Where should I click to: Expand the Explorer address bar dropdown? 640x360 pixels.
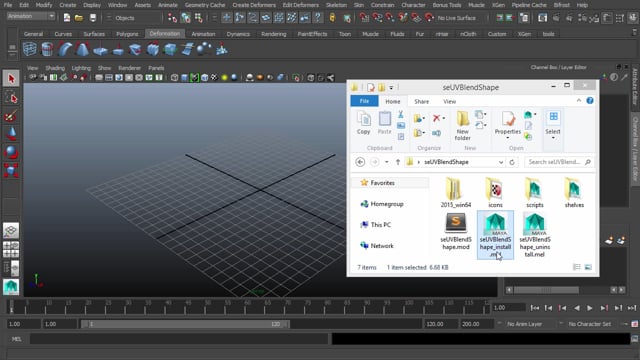(501, 162)
